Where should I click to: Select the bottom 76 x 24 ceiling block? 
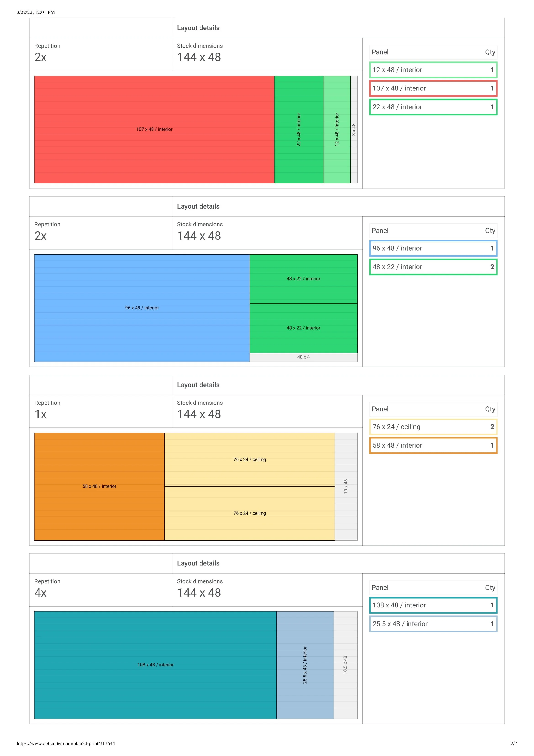[249, 513]
